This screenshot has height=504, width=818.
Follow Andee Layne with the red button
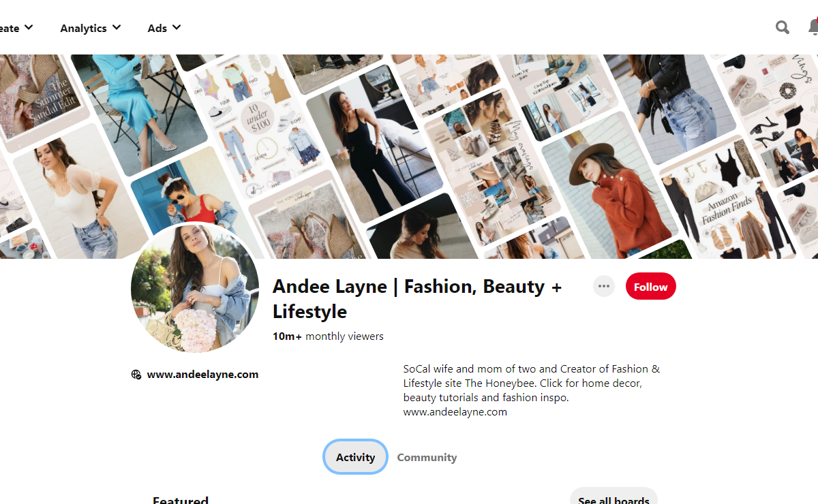[650, 287]
